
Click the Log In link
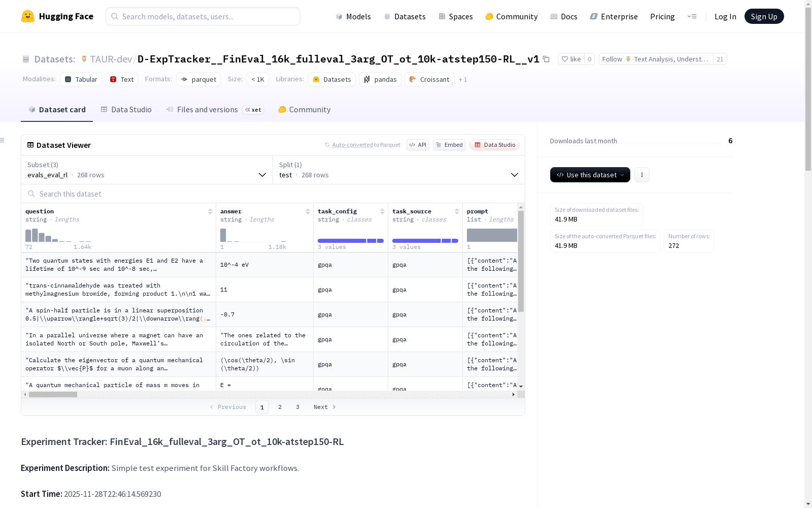(x=725, y=16)
